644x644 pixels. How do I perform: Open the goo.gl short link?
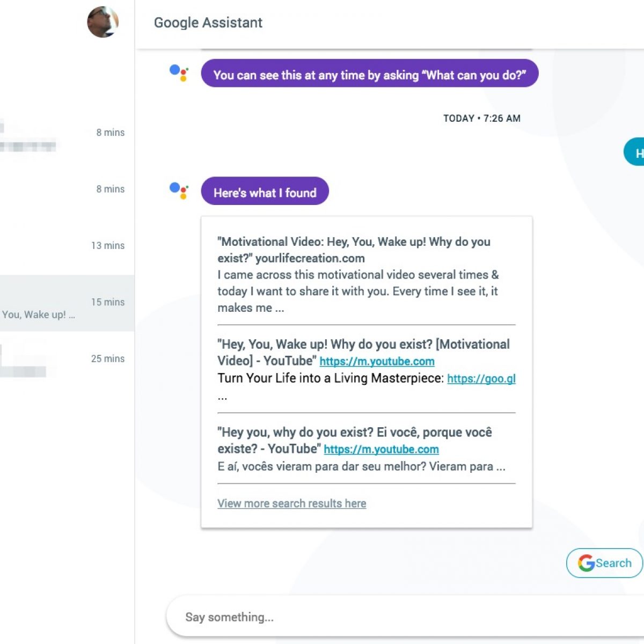(x=481, y=379)
